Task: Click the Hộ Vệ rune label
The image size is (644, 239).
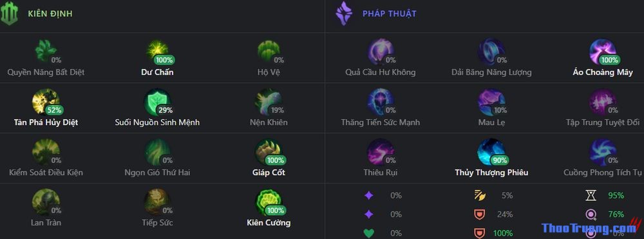Action: click(x=269, y=72)
